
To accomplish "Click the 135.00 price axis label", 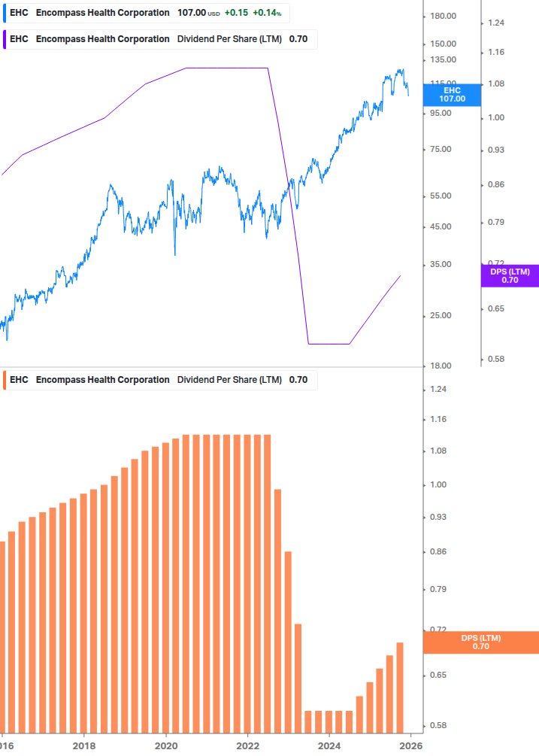I will pyautogui.click(x=443, y=59).
